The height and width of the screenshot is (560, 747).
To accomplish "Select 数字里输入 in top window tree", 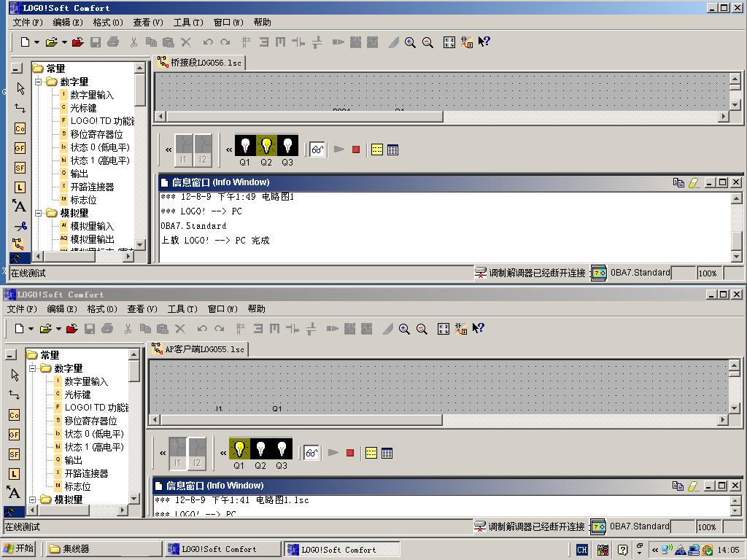I will pyautogui.click(x=92, y=95).
